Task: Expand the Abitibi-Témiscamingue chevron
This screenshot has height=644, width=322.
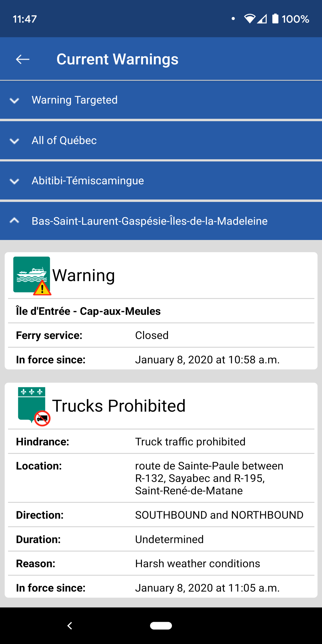Action: pyautogui.click(x=14, y=181)
